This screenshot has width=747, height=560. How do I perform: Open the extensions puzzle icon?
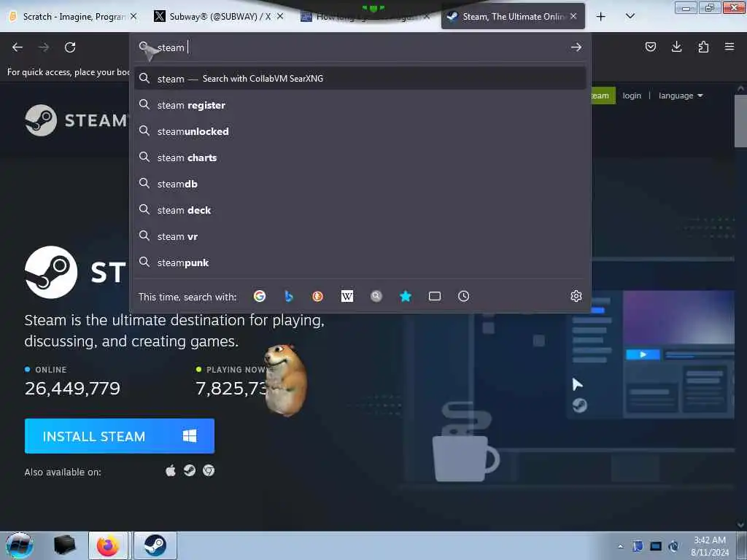point(703,47)
